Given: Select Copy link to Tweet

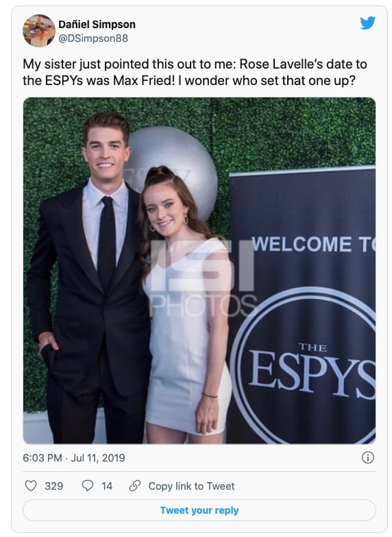Looking at the screenshot, I should click(191, 486).
